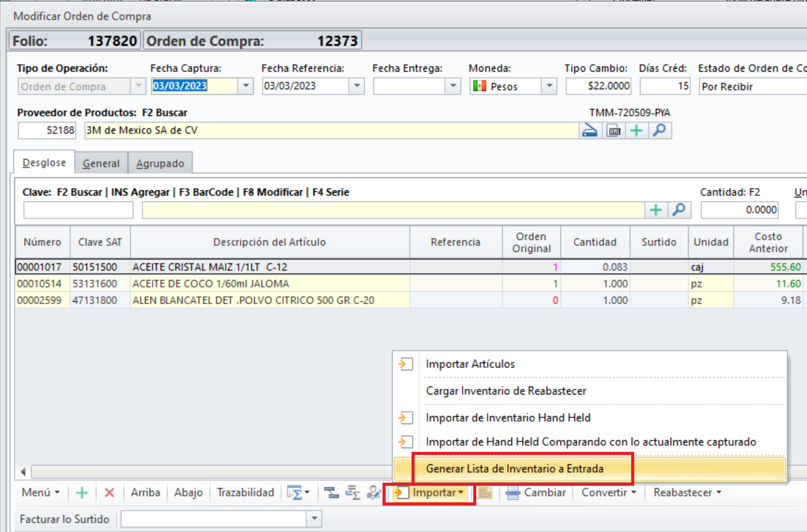Expand the Tipo de Operación dropdown arrow
This screenshot has width=807, height=532.
[138, 86]
